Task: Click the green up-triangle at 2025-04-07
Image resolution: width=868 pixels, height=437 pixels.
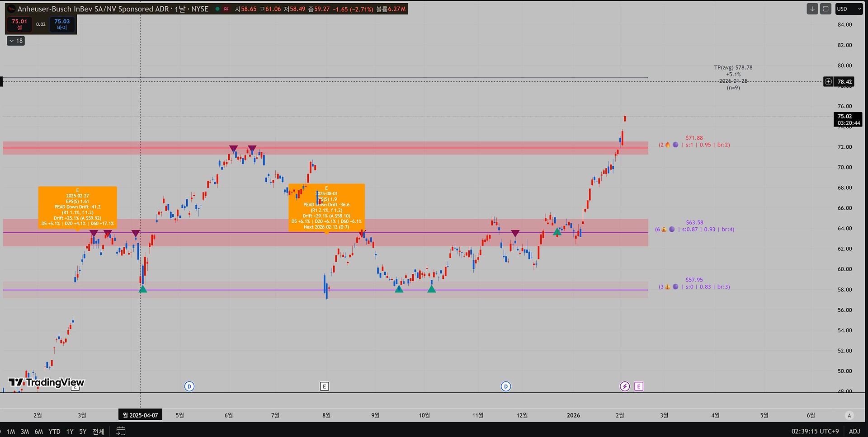Action: pos(143,289)
